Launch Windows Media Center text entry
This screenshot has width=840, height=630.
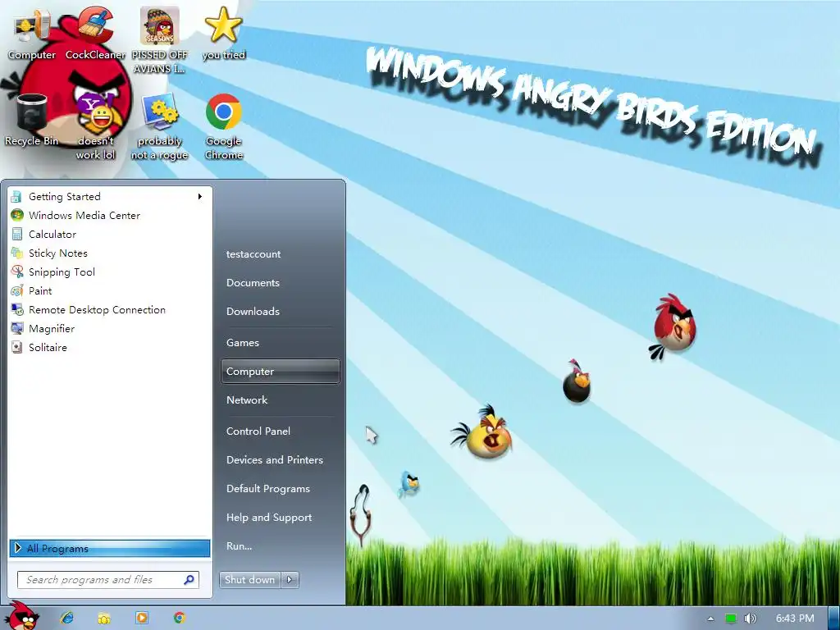tap(84, 216)
